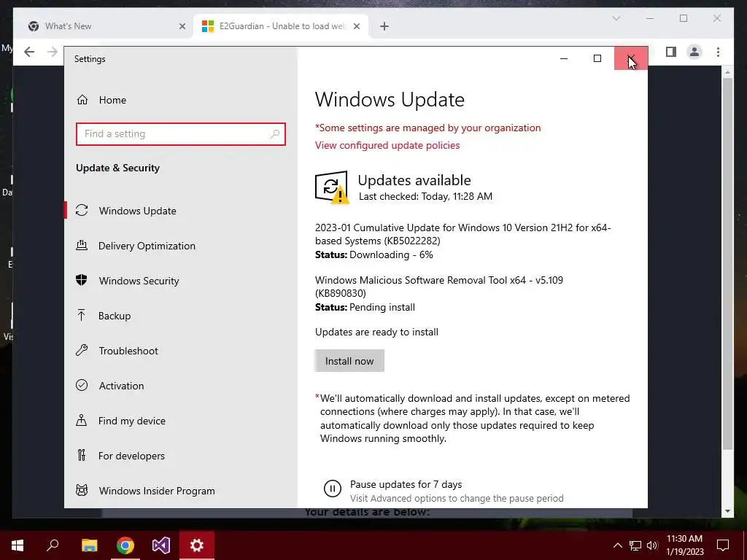
Task: Click the Windows Update sync icon in sidebar
Action: pyautogui.click(x=82, y=210)
